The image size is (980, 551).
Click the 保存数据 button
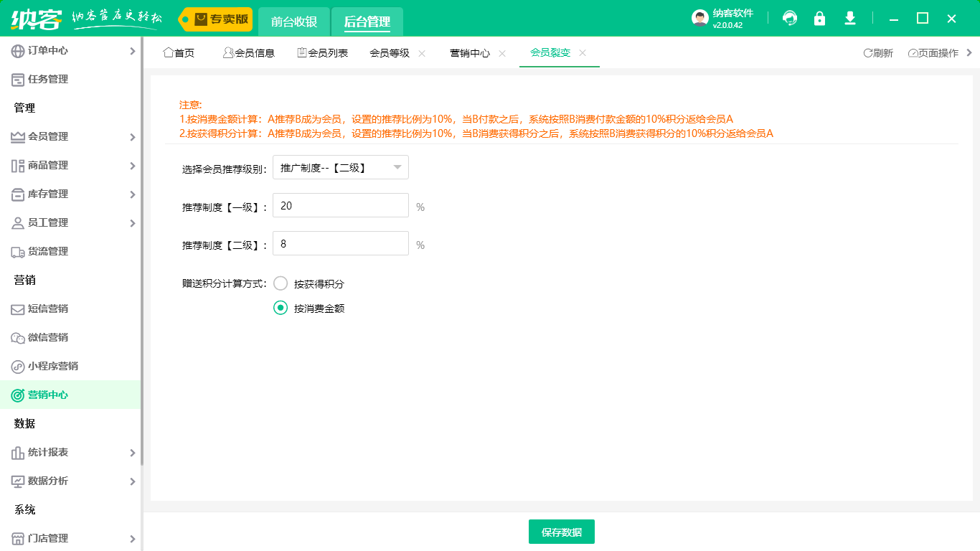pyautogui.click(x=561, y=531)
